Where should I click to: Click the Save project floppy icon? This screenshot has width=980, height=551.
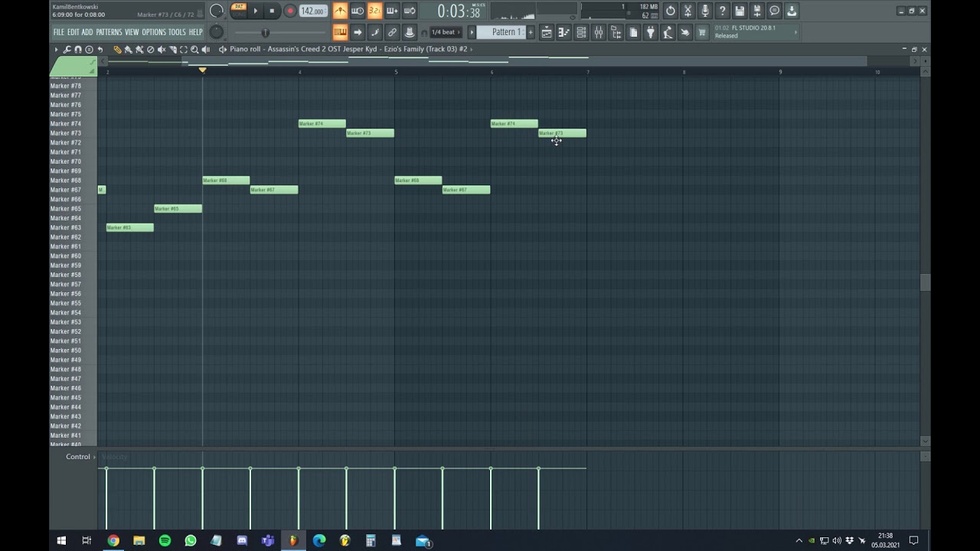(x=740, y=11)
